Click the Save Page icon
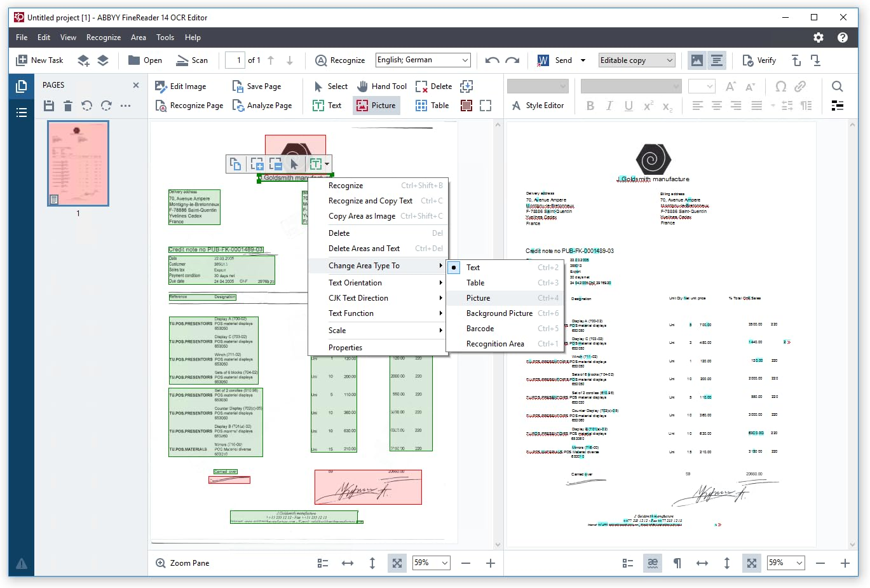Viewport: 870px width, 588px height. (x=238, y=86)
